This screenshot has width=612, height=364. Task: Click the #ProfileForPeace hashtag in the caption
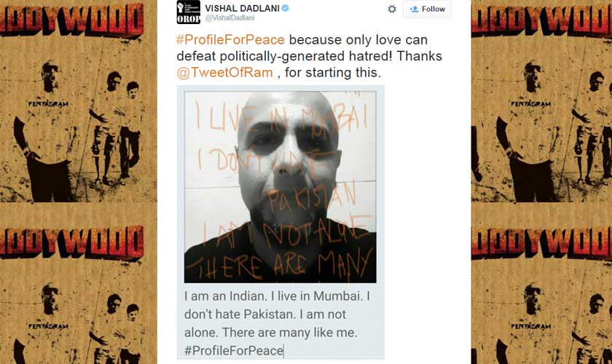234,350
